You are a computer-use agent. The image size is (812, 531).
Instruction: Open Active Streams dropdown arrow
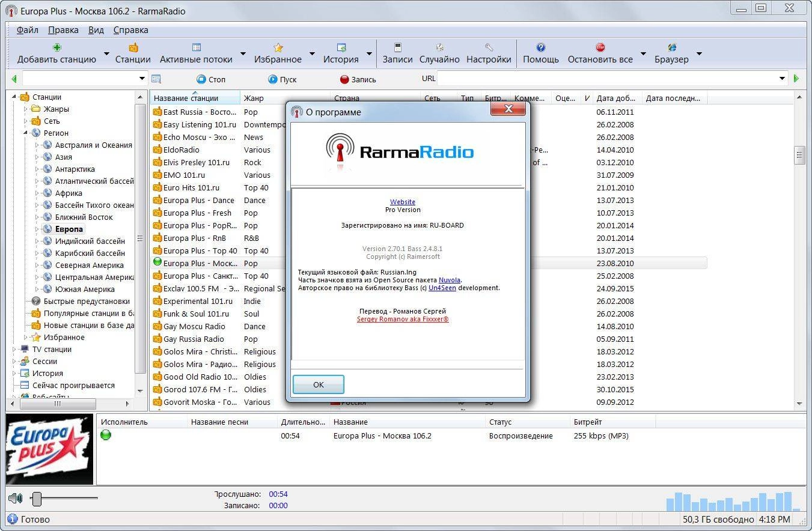(x=243, y=53)
